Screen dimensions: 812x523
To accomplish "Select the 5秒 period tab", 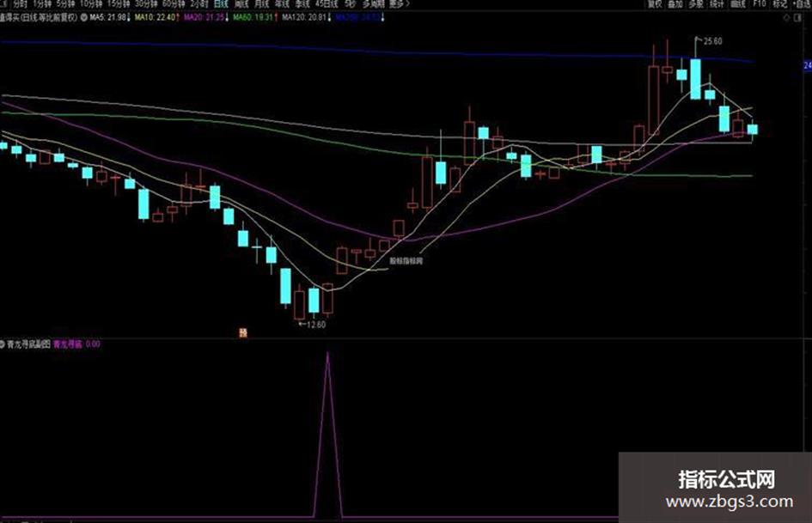I will (350, 3).
